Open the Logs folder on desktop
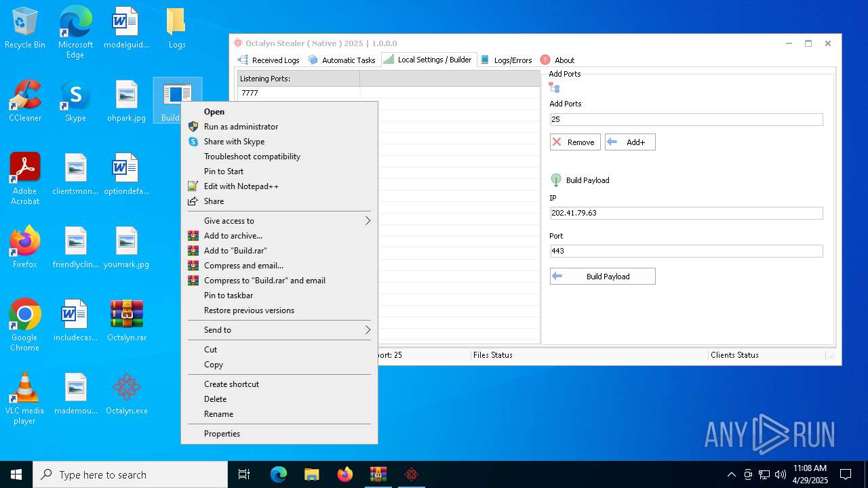This screenshot has height=488, width=868. pyautogui.click(x=177, y=28)
